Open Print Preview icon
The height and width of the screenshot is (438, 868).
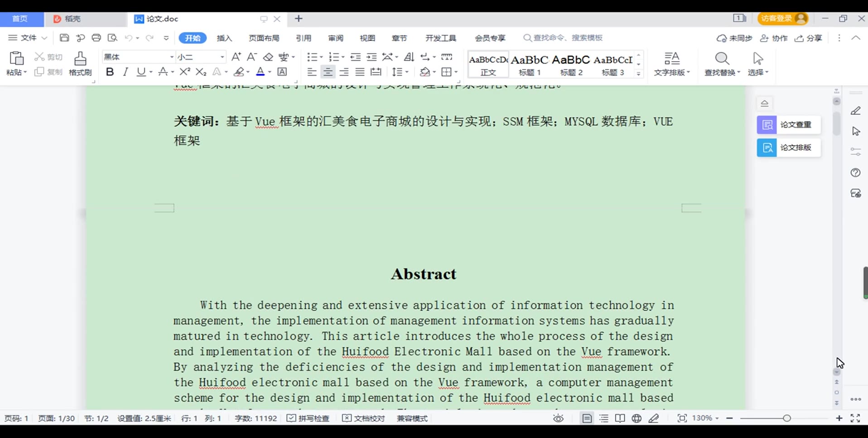112,38
